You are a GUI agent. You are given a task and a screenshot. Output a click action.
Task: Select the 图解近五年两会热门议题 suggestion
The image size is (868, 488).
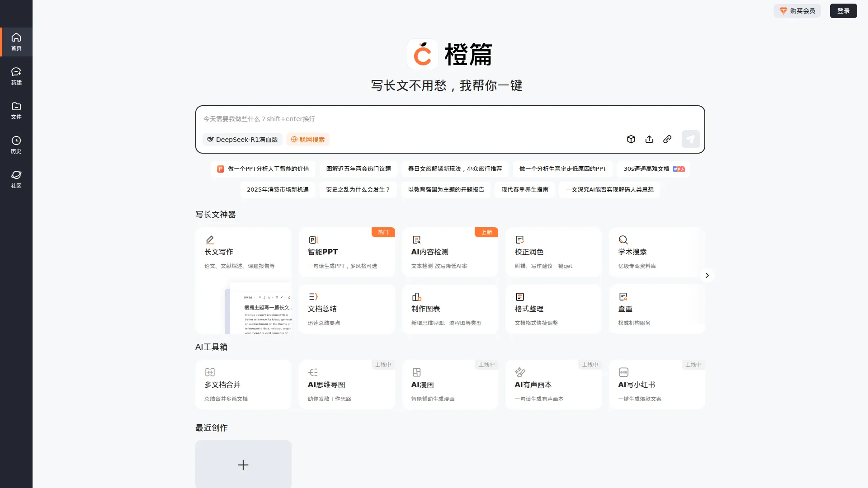359,169
